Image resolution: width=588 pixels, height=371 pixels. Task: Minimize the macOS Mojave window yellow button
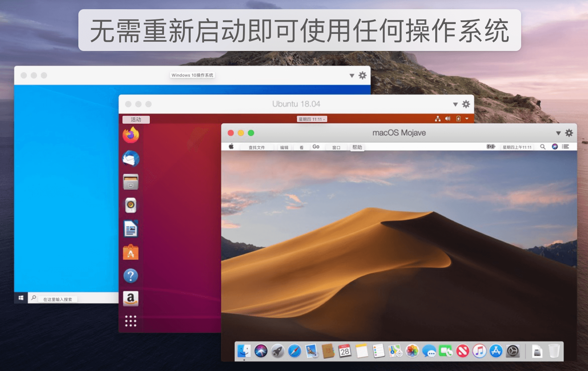tap(241, 133)
